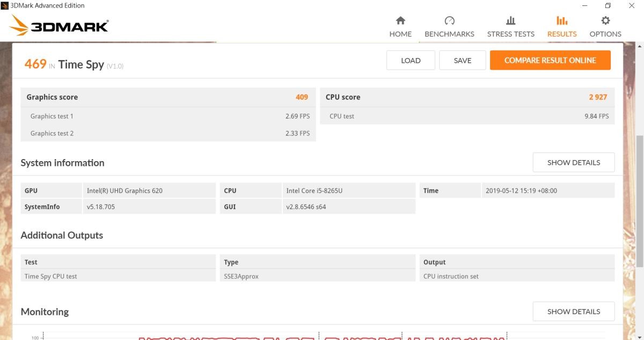This screenshot has width=644, height=340.
Task: Click the SSE3Approx type cell
Action: click(318, 276)
